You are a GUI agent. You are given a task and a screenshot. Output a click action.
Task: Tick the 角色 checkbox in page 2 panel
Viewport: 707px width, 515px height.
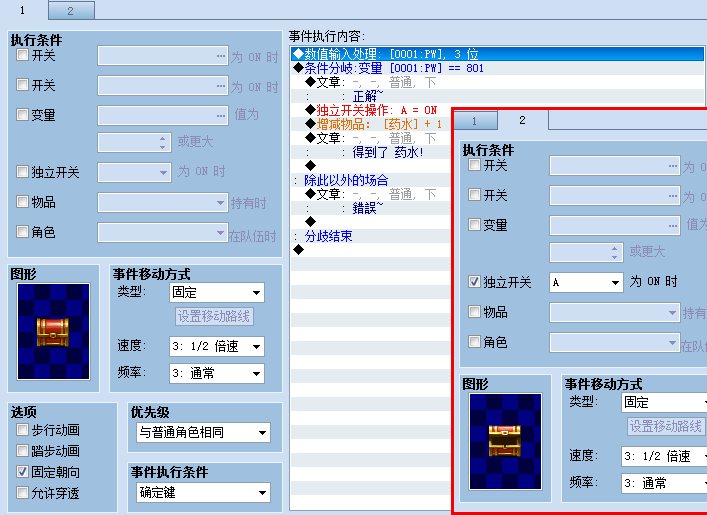tap(474, 342)
